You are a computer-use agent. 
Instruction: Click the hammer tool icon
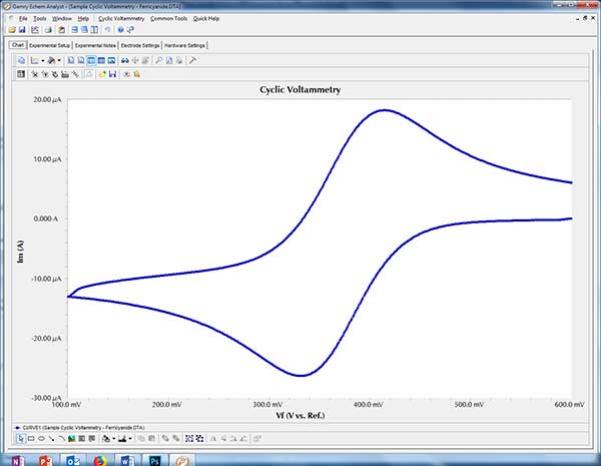click(193, 60)
